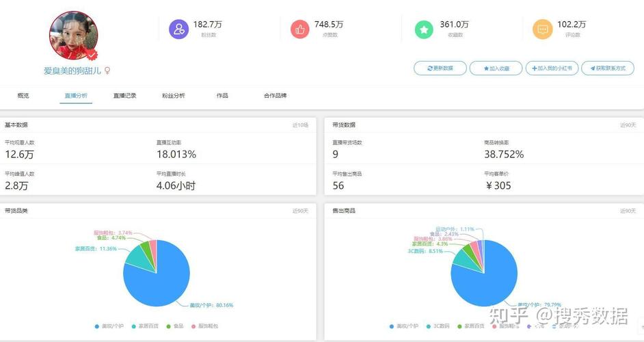
Task: Click the 获取联系方式 button
Action: 607,68
